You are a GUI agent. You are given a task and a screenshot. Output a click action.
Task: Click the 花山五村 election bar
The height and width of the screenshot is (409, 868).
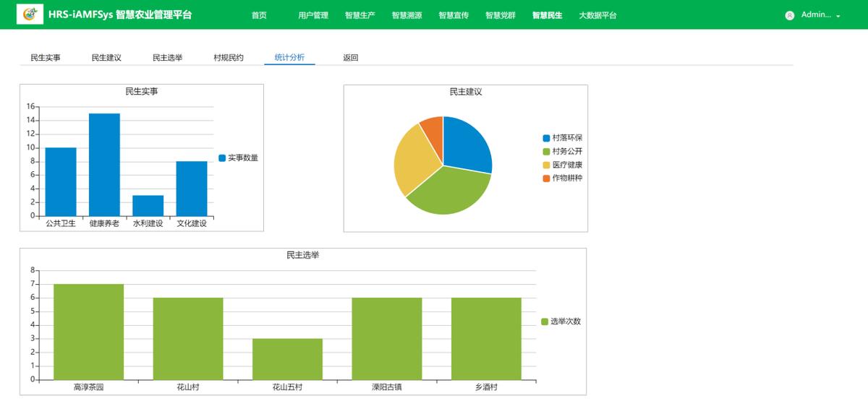(287, 359)
